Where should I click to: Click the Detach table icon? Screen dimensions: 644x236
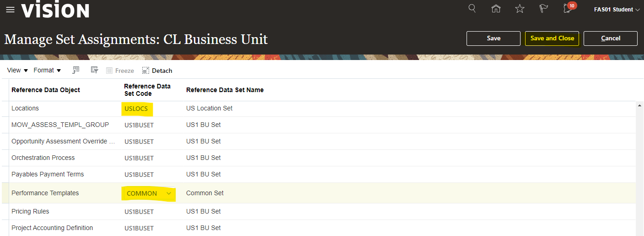coord(157,71)
